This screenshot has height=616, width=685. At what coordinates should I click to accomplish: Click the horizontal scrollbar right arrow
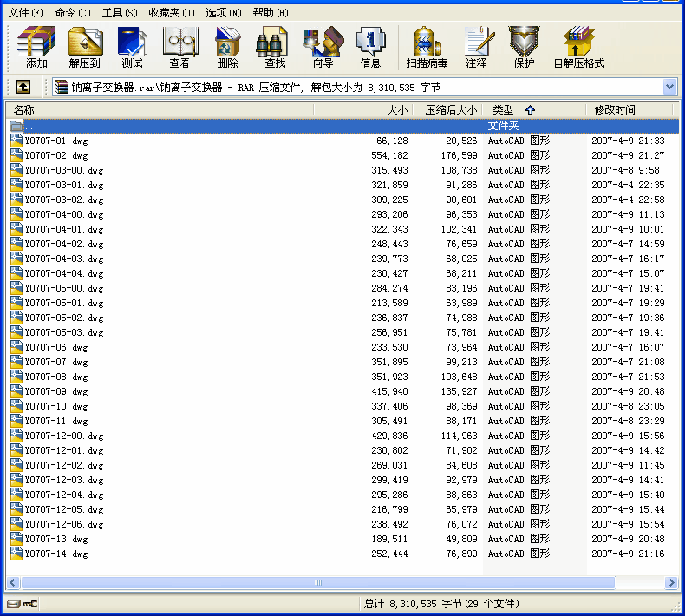pyautogui.click(x=672, y=583)
